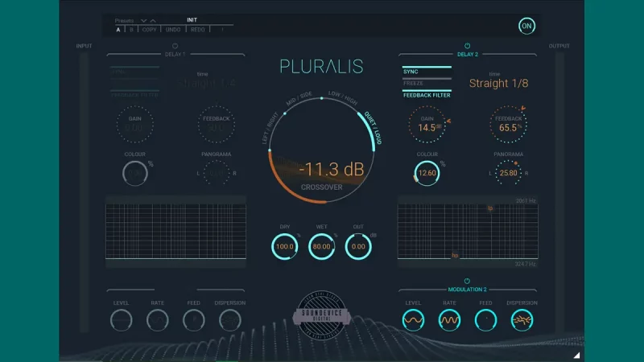Click the Modulation 2 power icon
This screenshot has width=644, height=362.
(x=467, y=281)
